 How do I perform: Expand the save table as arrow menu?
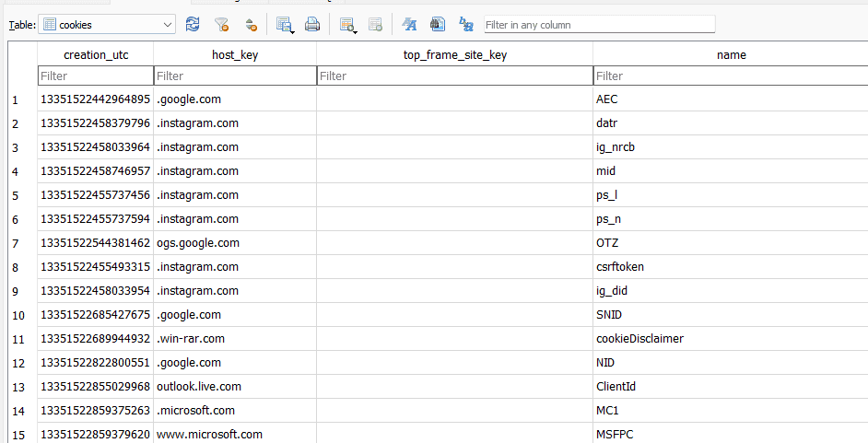point(292,31)
